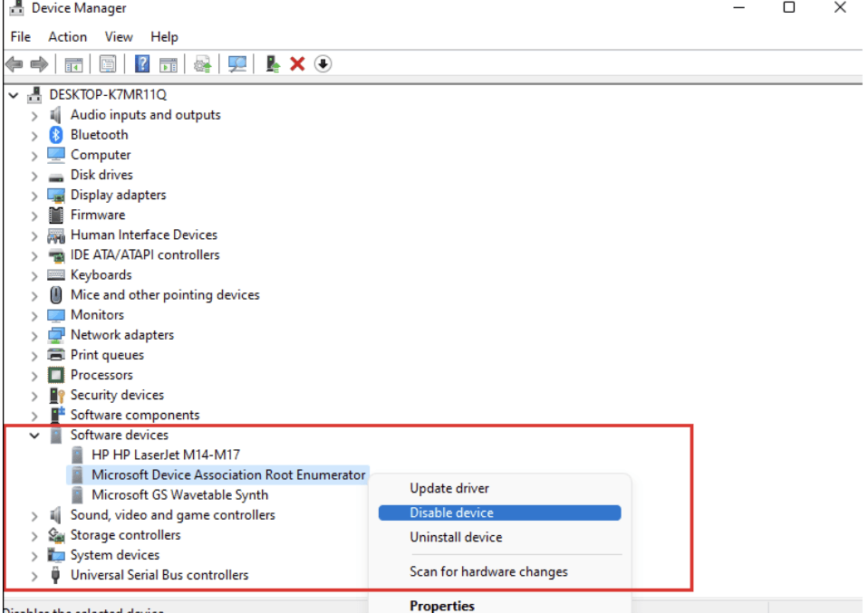Expand IDE ATA/ATAPI controllers category
Viewport: 868px width, 613px height.
tap(34, 255)
